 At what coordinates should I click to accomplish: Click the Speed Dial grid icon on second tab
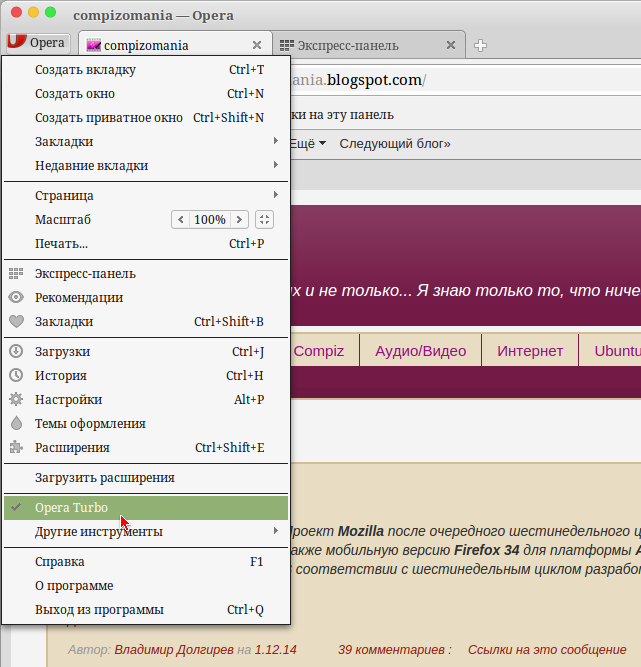coord(287,45)
